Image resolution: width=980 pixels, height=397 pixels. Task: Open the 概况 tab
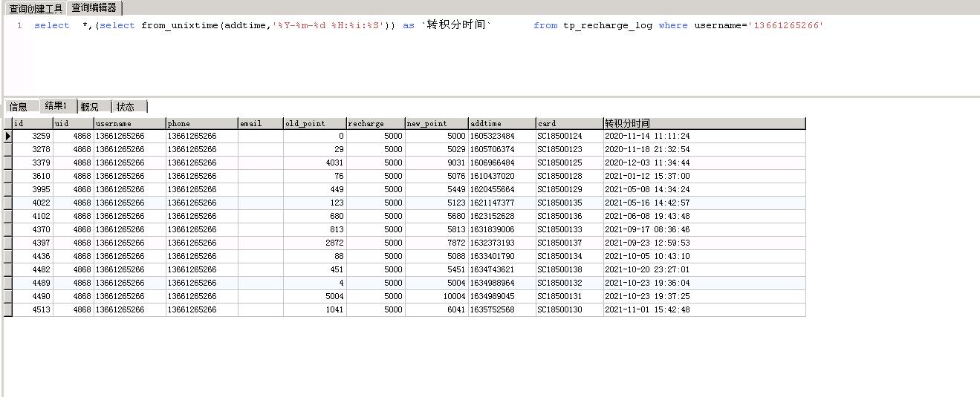(x=90, y=107)
